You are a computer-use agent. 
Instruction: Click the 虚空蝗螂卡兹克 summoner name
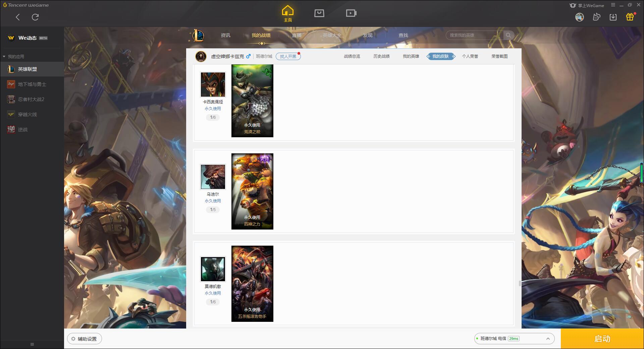227,56
